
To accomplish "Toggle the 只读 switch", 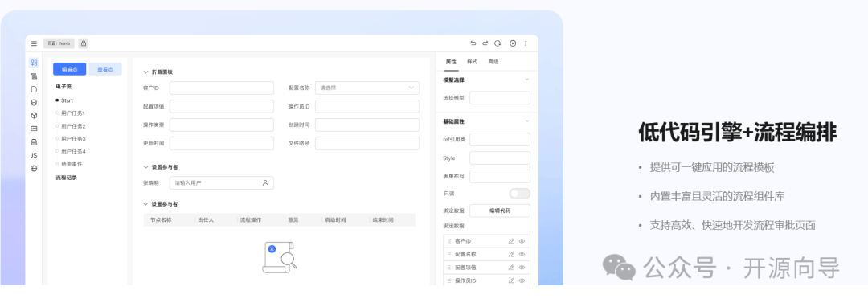I will point(520,194).
